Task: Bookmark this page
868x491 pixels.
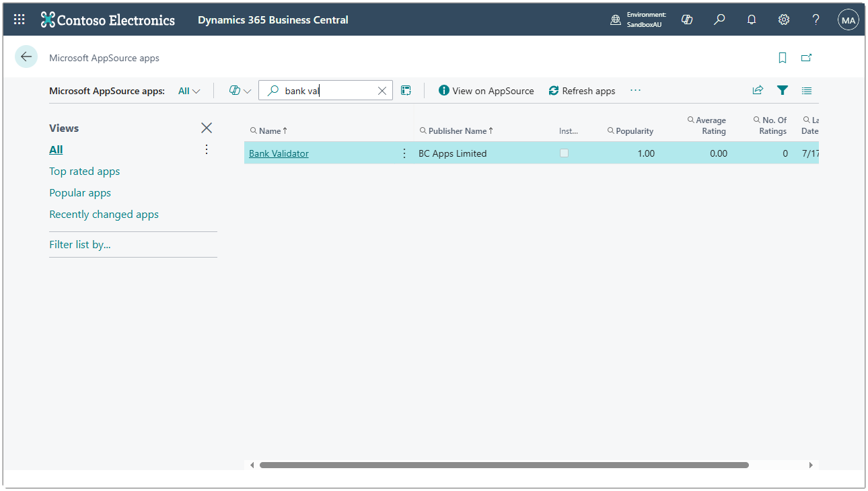Action: 783,58
